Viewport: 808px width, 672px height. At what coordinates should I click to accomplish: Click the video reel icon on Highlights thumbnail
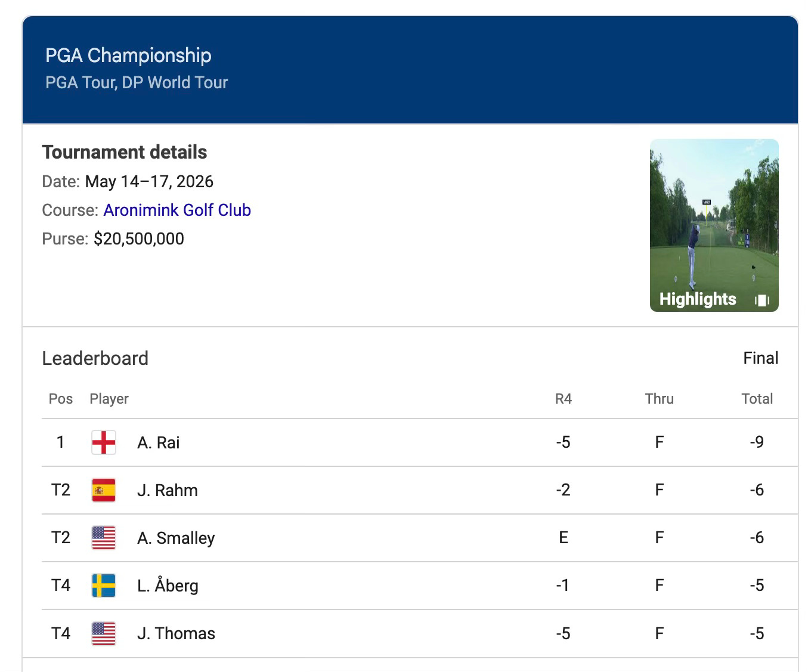[x=762, y=300]
